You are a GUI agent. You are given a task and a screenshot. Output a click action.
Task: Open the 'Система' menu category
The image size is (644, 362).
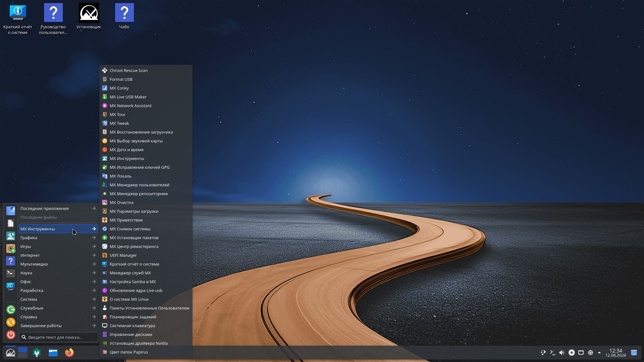(58, 299)
